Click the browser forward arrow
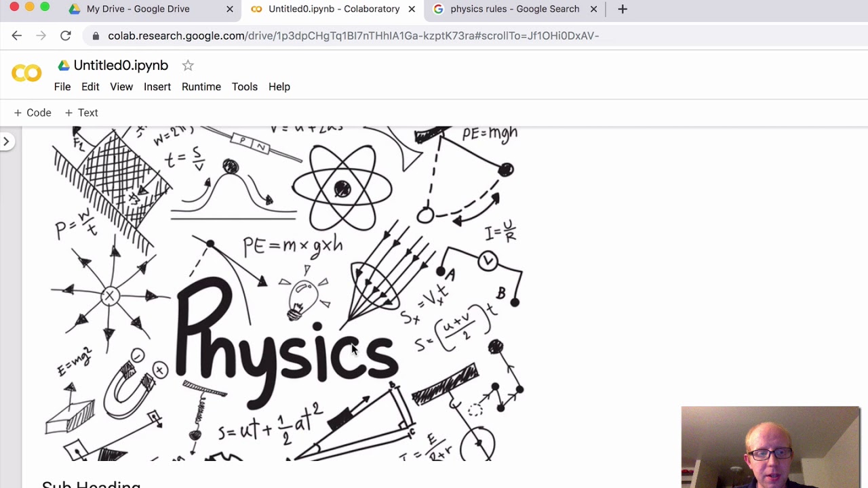This screenshot has width=868, height=488. [x=41, y=35]
